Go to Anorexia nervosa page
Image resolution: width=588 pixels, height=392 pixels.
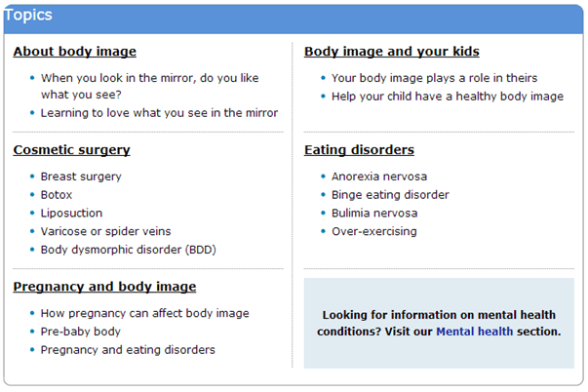379,176
